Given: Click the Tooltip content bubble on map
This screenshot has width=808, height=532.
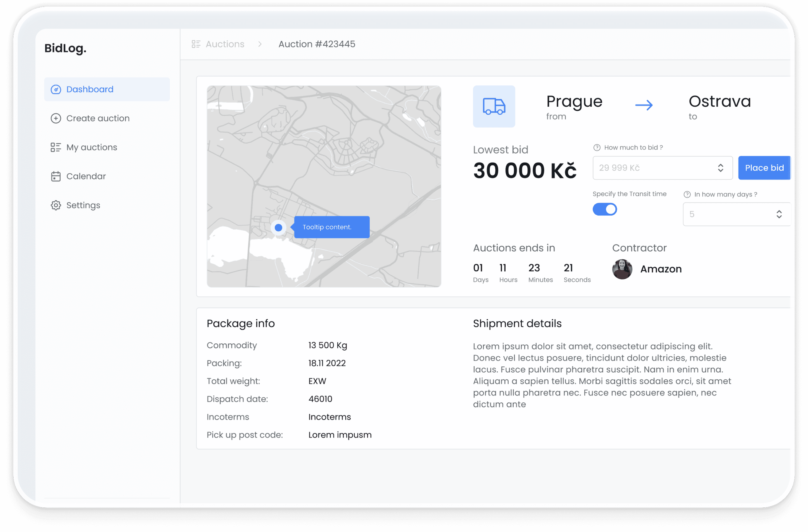Looking at the screenshot, I should coord(331,227).
